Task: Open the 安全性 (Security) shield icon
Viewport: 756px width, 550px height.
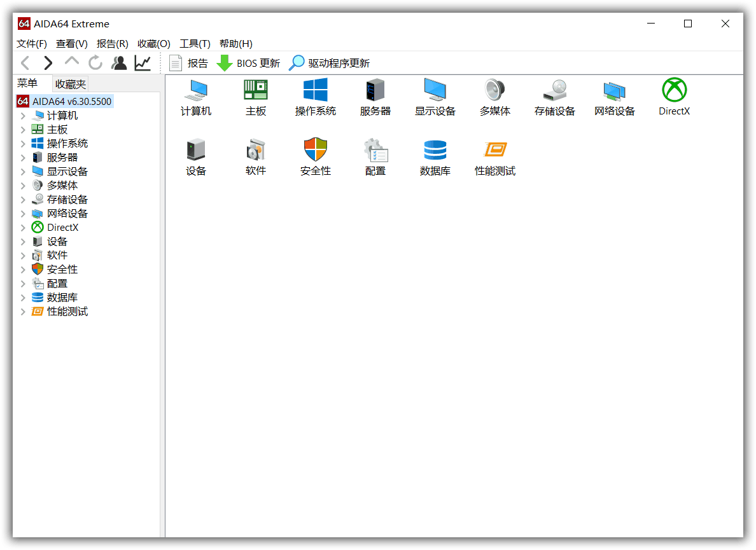Action: [315, 156]
